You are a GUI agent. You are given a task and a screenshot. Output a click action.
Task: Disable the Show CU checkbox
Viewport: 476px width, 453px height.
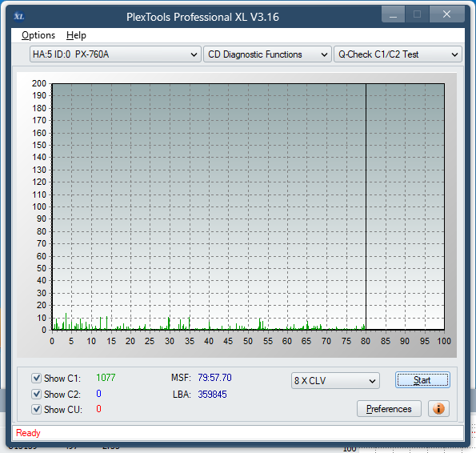coord(36,409)
